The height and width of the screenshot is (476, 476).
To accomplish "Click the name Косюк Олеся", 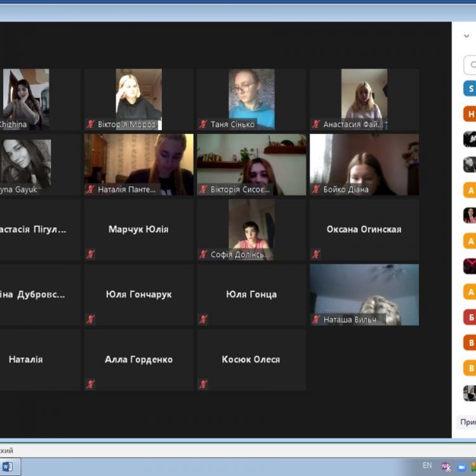I will point(251,359).
